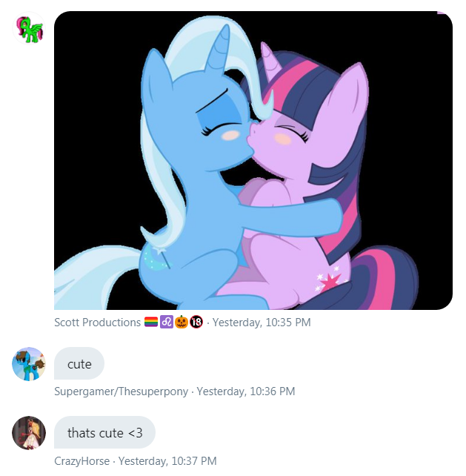Viewport: 466px width, 476px height.
Task: Click the wand cutie mark on the blue pony
Action: pyautogui.click(x=158, y=256)
